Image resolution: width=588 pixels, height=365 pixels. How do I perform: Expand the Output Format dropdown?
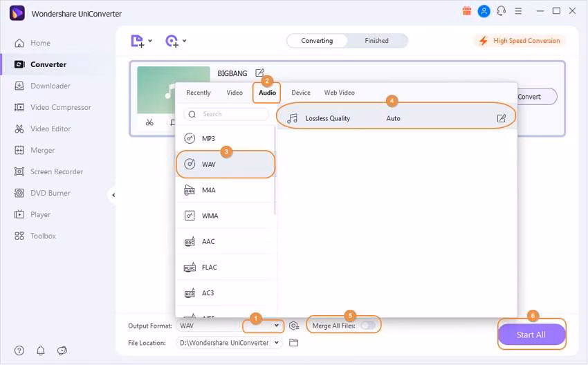click(277, 326)
